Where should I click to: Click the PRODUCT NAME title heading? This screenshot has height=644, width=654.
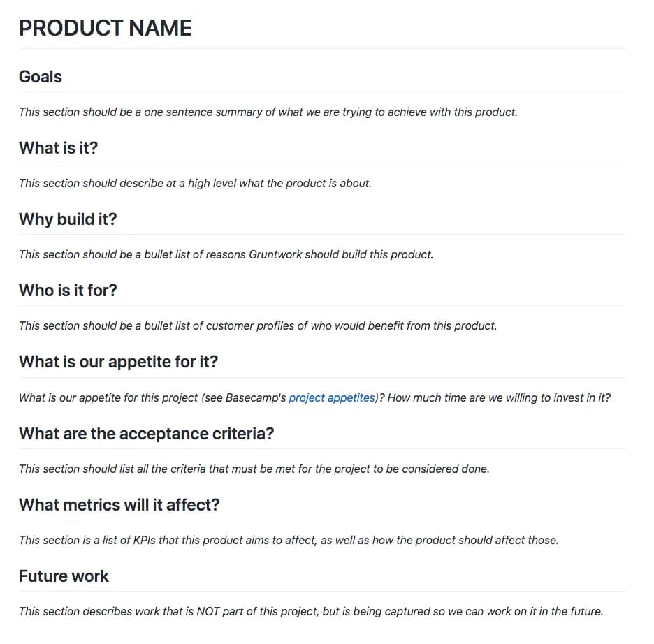[x=105, y=28]
